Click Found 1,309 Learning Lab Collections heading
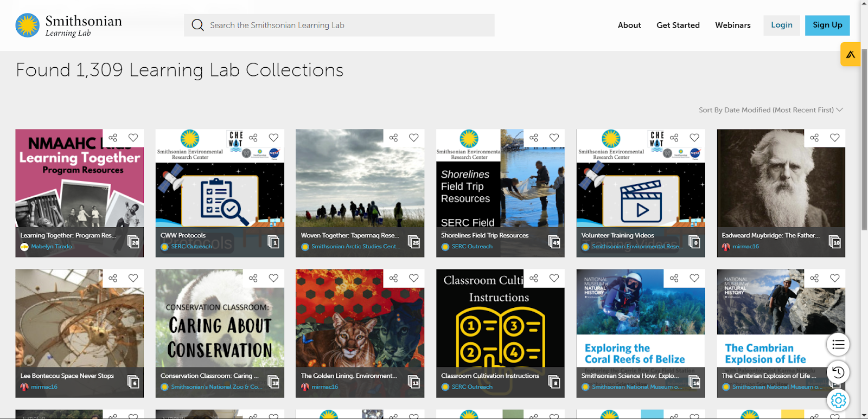The image size is (868, 419). tap(180, 70)
